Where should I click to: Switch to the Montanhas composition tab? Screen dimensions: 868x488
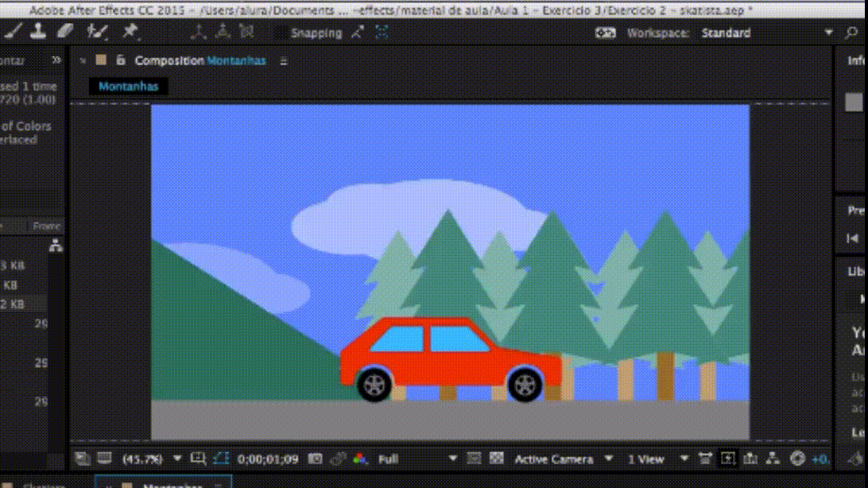128,86
